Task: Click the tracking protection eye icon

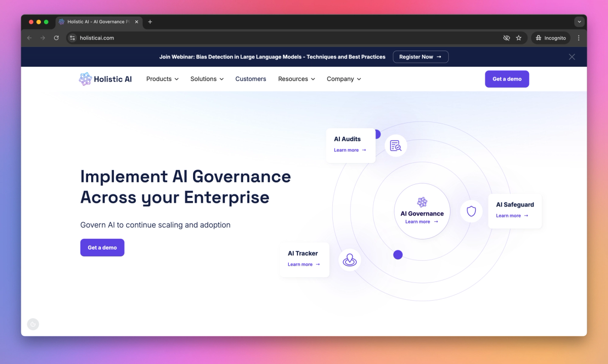Action: [506, 38]
